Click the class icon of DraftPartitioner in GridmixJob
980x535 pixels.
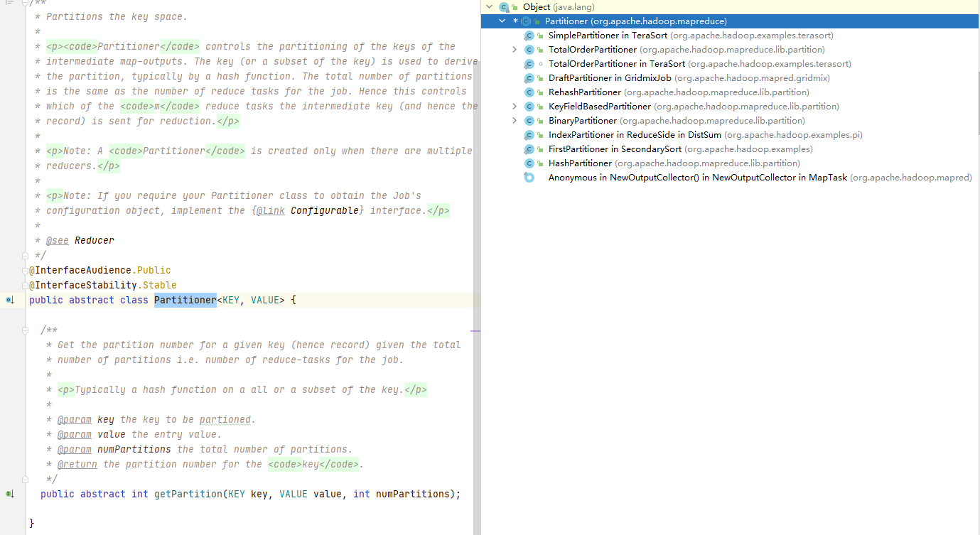click(529, 78)
